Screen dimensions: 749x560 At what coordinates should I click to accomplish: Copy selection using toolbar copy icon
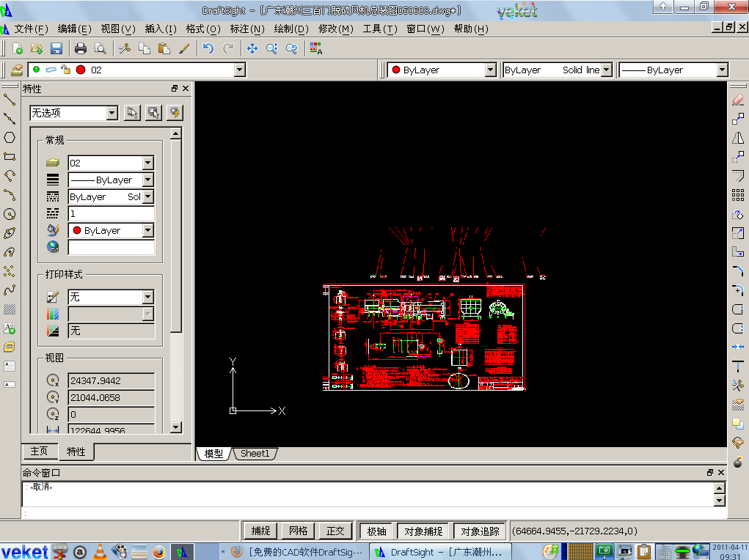tap(145, 48)
